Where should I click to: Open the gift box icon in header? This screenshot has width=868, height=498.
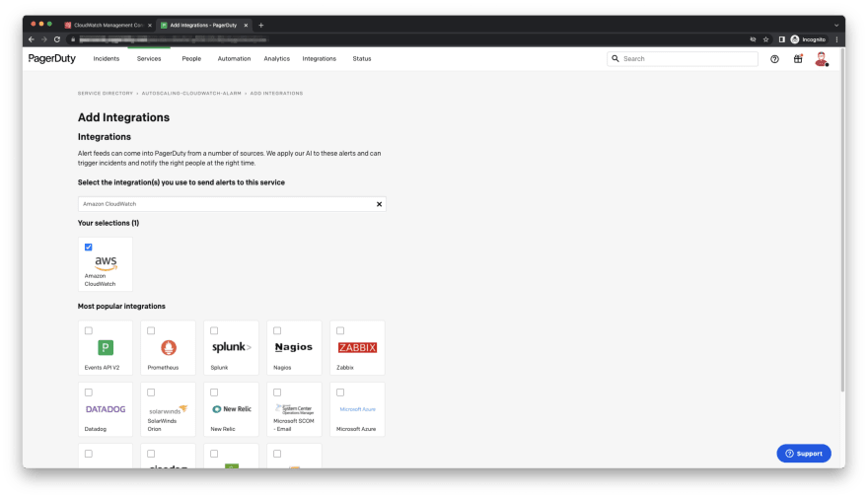coord(798,58)
